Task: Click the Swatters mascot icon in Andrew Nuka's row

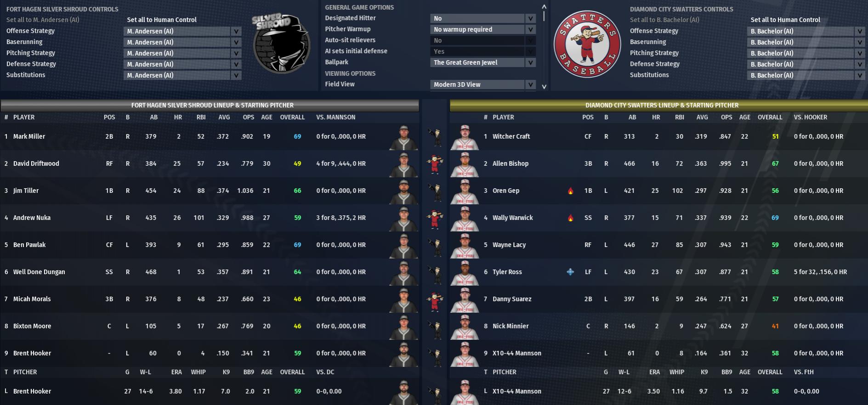Action: (x=435, y=218)
